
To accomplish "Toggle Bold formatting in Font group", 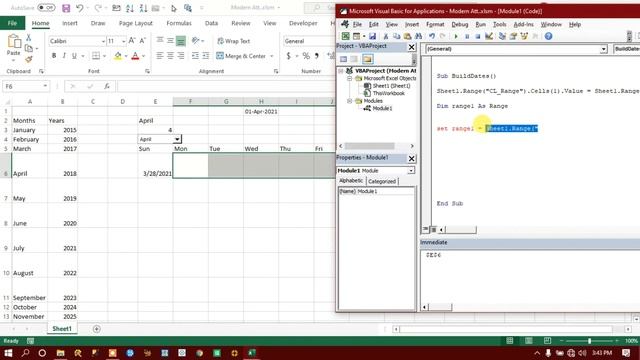I will [x=54, y=56].
